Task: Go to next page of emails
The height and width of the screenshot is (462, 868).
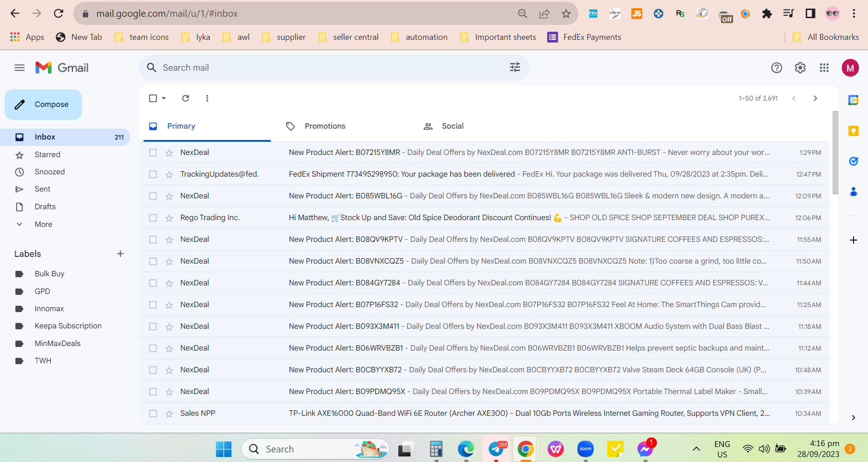Action: pos(815,98)
